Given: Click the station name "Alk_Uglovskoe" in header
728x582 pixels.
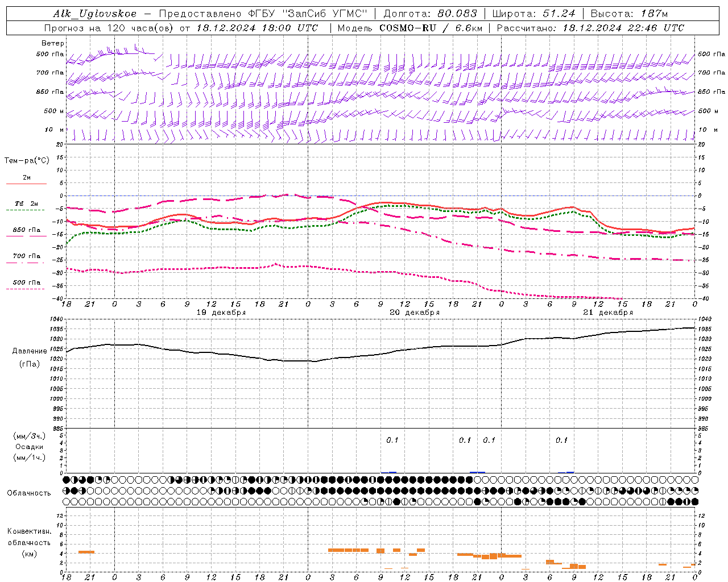Looking at the screenshot, I should pos(95,14).
